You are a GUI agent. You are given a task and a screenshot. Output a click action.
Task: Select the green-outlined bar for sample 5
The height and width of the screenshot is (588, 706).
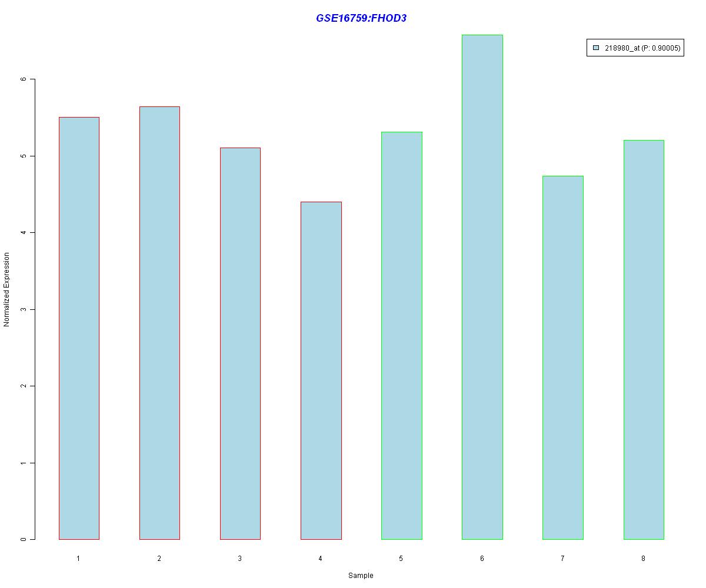402,336
